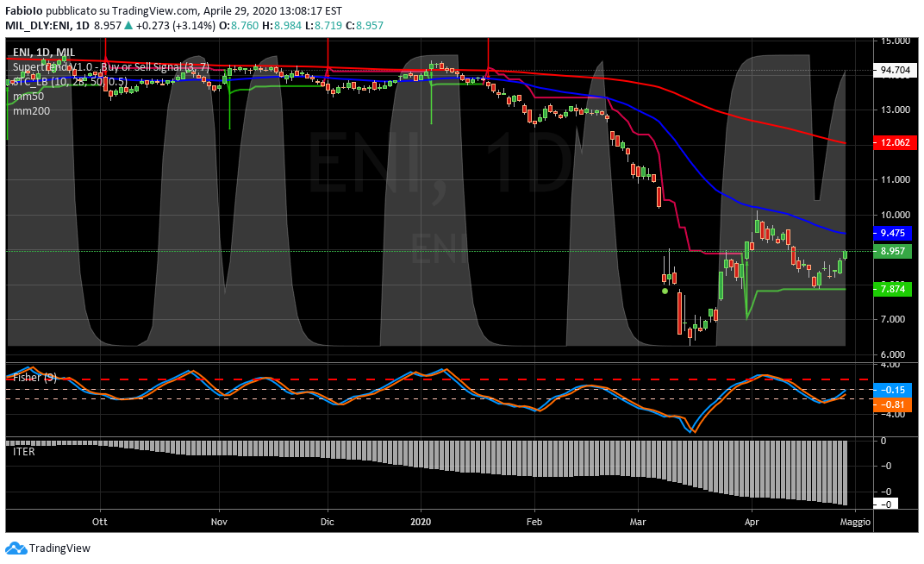924x564 pixels.
Task: Click the orange -0.81 Fisher value tag
Action: [892, 404]
